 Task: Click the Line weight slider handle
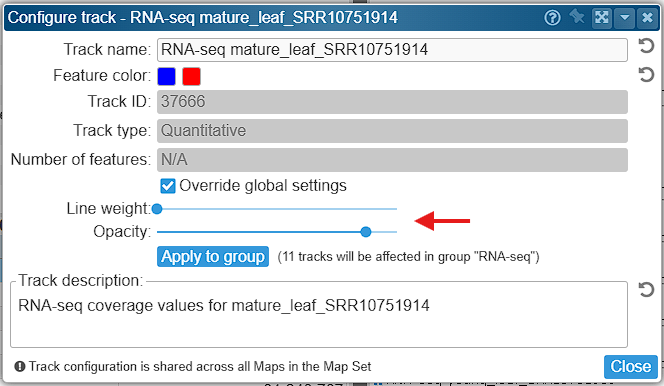[x=157, y=209]
